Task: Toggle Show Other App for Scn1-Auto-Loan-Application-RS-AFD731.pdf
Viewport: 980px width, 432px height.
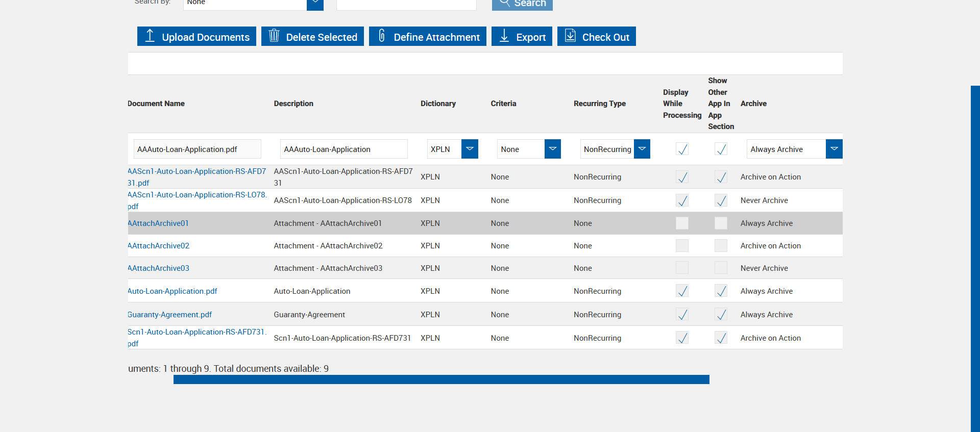Action: (x=721, y=338)
